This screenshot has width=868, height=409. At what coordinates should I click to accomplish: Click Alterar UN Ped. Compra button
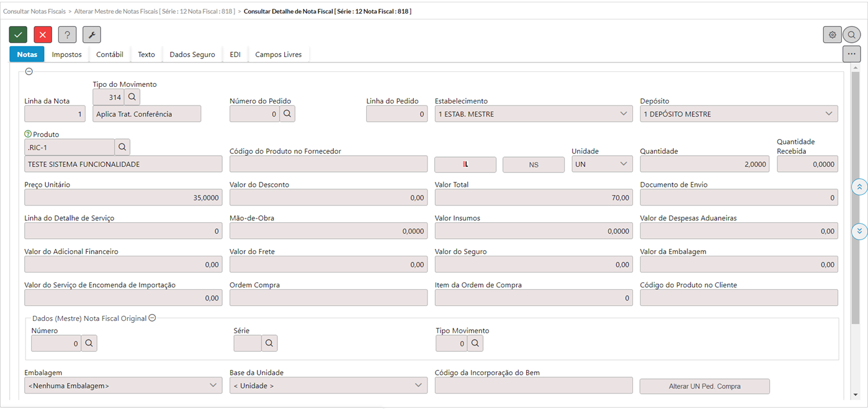click(x=704, y=386)
